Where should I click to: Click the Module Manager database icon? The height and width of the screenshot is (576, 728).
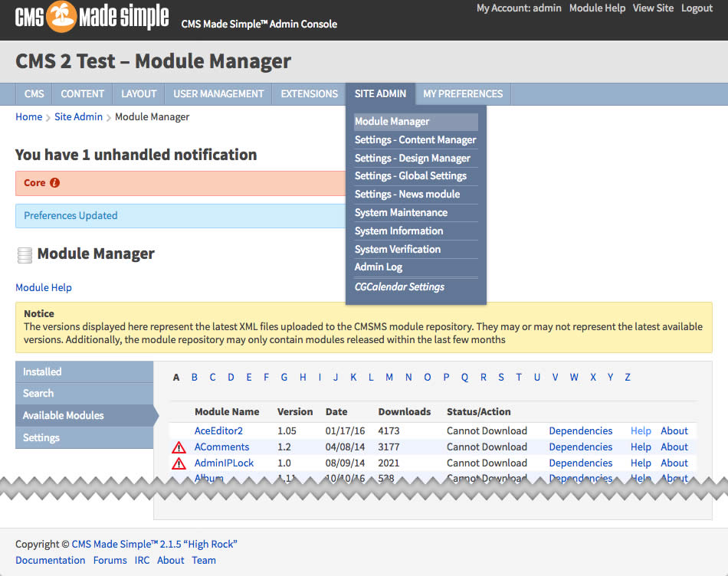click(25, 254)
